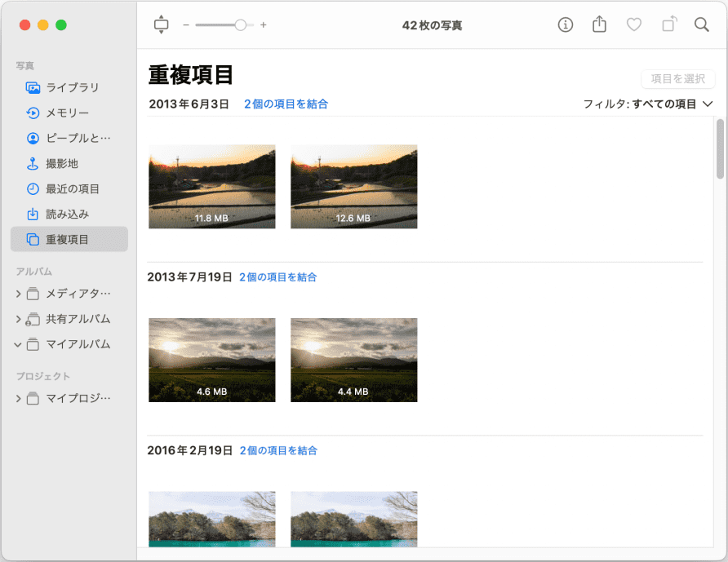Open search with magnifying glass icon
728x562 pixels.
click(x=701, y=24)
